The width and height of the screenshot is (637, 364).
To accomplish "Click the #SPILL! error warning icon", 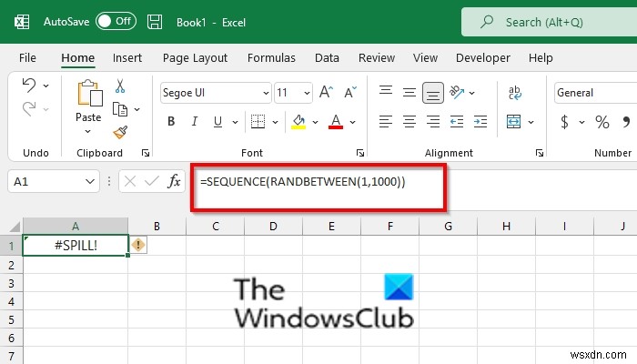I will (138, 245).
